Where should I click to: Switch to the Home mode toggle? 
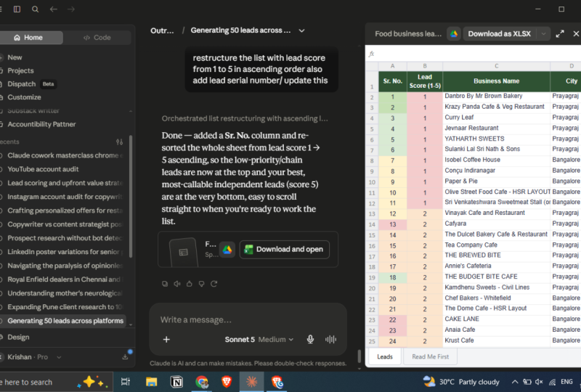tap(28, 38)
